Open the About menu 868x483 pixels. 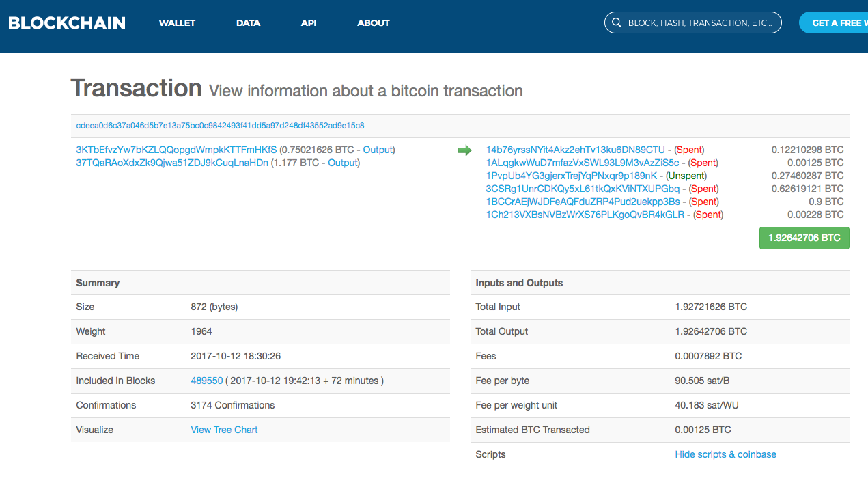[x=373, y=23]
